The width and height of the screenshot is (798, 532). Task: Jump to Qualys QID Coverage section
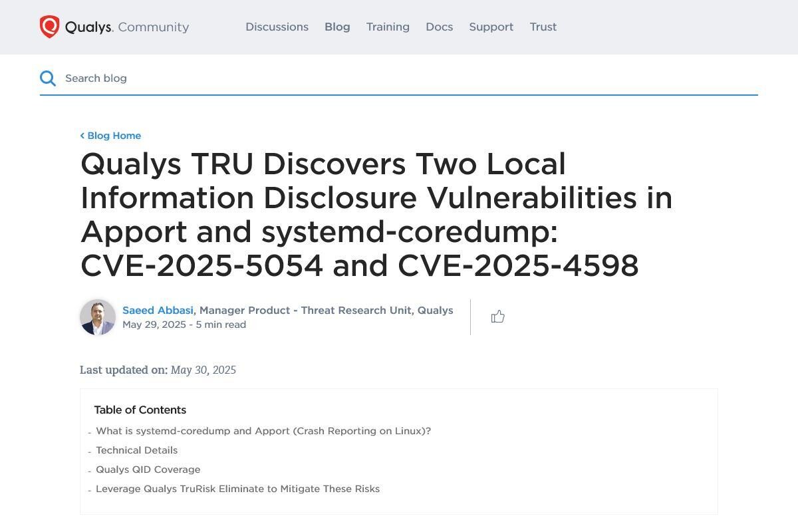coord(148,469)
